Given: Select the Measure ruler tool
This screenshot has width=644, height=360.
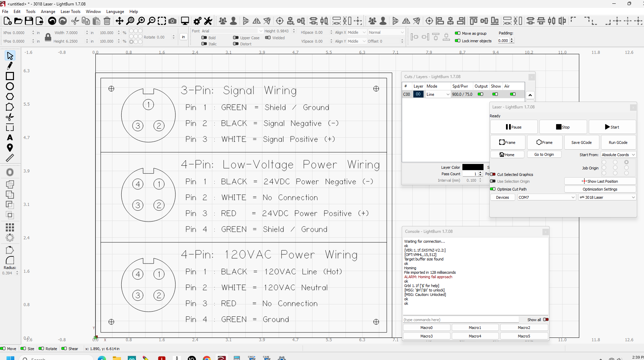Looking at the screenshot, I should 10,158.
